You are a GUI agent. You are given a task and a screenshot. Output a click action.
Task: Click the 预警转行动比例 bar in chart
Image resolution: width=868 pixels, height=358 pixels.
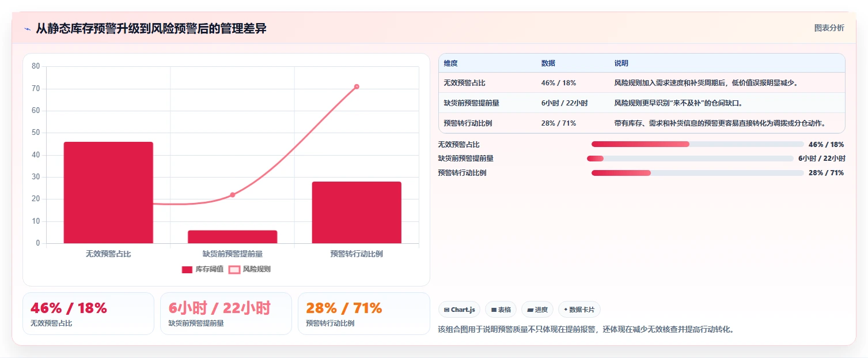[x=357, y=213]
